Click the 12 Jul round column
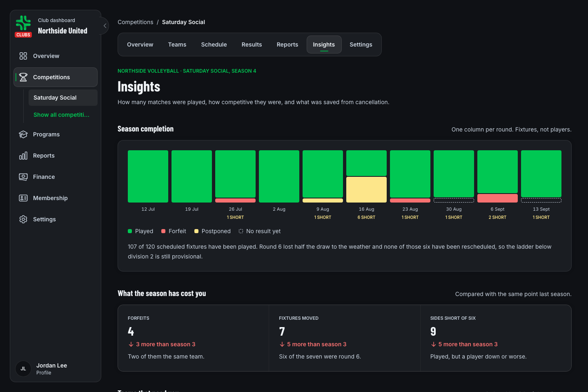Screen dimensions: 588x392 (148, 176)
